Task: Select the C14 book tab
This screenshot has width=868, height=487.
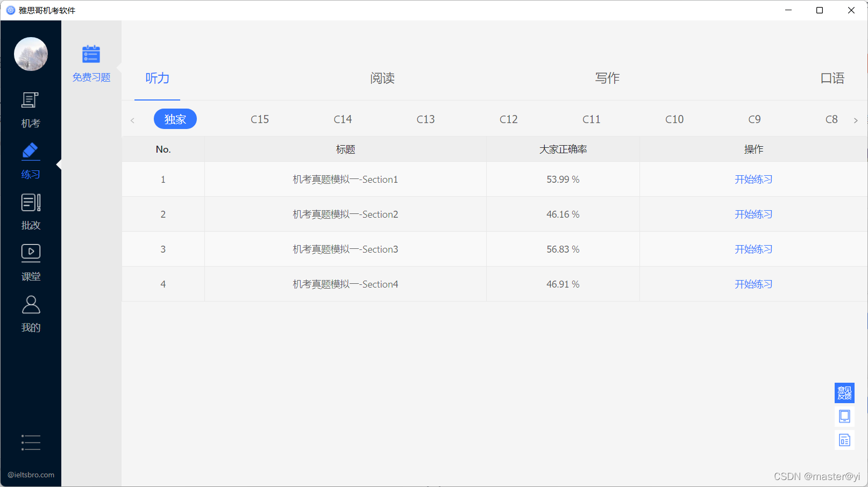Action: 343,119
